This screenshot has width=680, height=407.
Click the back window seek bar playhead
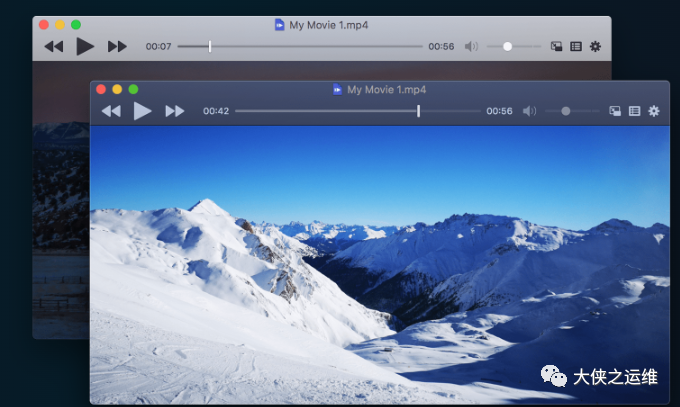(210, 46)
